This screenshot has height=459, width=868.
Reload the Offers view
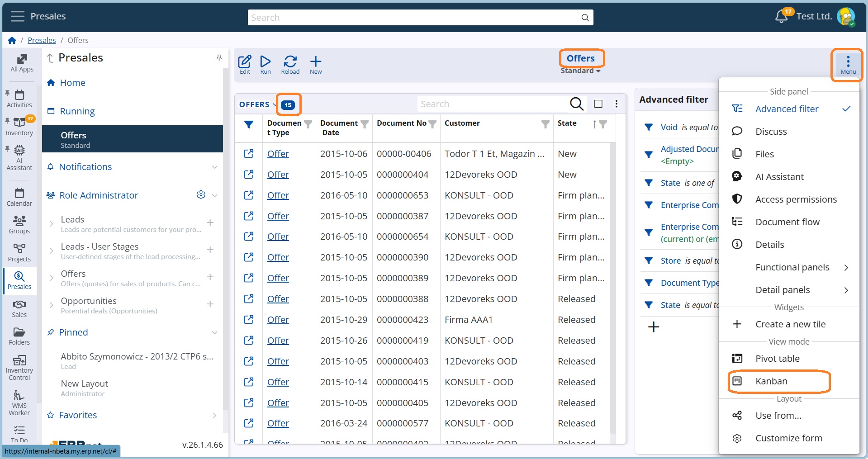tap(290, 65)
